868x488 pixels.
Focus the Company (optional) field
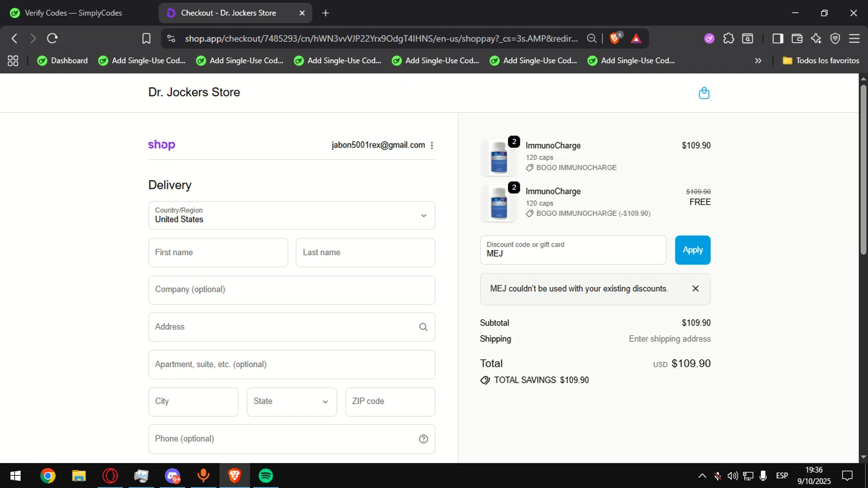[x=292, y=290]
